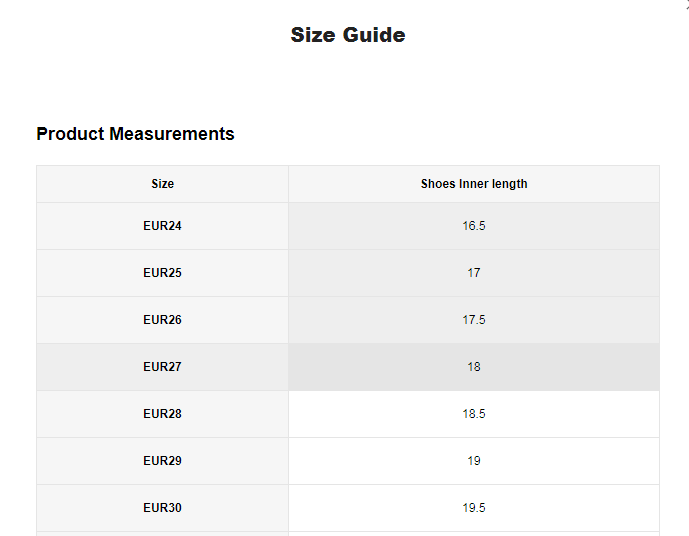The width and height of the screenshot is (689, 536).
Task: Select the 18 inner length value
Action: [473, 367]
